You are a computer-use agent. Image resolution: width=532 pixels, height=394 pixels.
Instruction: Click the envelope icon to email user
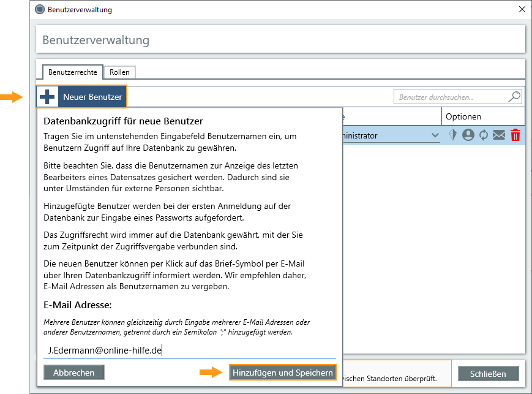click(499, 135)
